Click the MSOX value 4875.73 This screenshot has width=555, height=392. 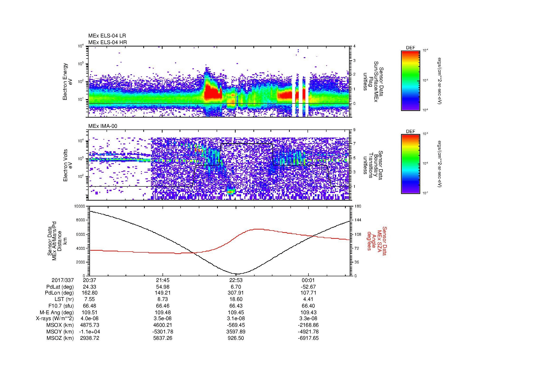[x=90, y=325]
